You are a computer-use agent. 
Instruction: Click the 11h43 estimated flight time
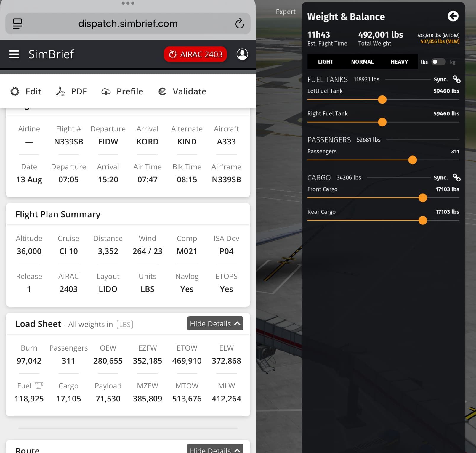click(319, 35)
